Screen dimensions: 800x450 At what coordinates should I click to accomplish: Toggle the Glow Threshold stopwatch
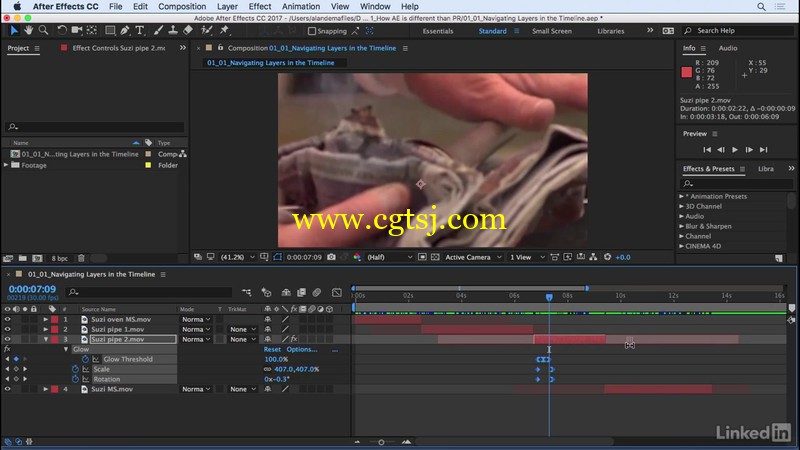(85, 359)
